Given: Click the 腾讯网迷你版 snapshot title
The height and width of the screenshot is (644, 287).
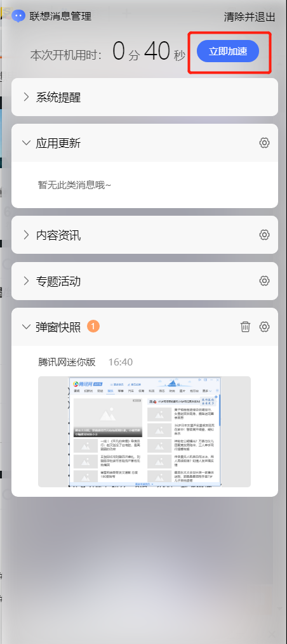Looking at the screenshot, I should 67,362.
